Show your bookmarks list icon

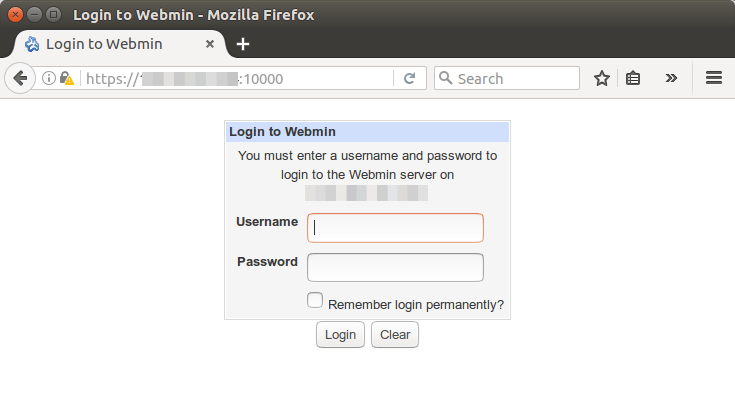(633, 78)
